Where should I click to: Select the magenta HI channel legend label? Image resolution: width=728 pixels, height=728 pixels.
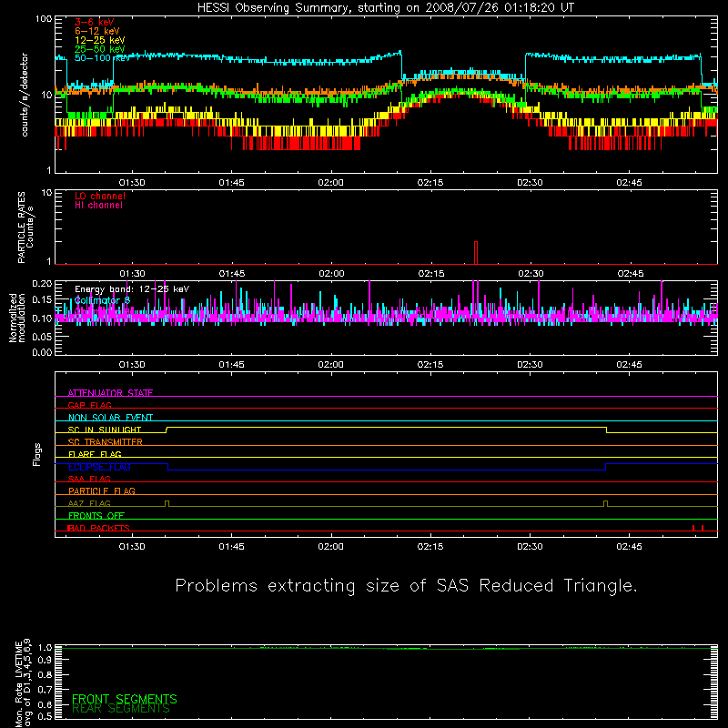pyautogui.click(x=99, y=206)
